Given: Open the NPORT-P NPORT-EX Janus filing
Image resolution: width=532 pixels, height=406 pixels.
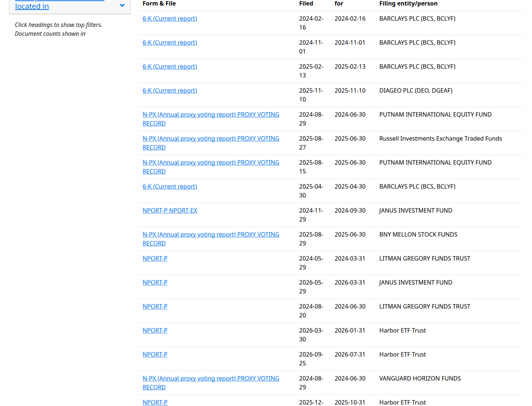Looking at the screenshot, I should coord(170,210).
